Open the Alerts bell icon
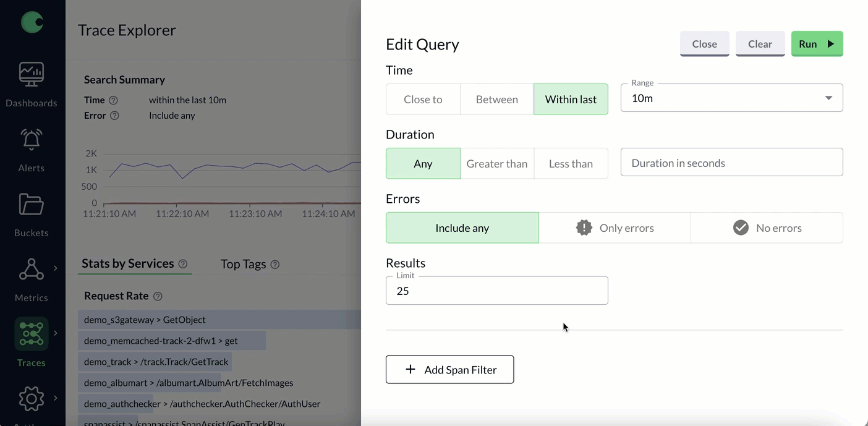This screenshot has width=868, height=426. [x=32, y=140]
